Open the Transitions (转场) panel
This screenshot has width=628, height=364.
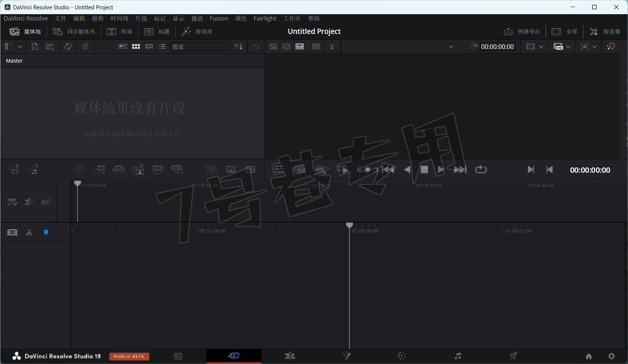point(119,32)
